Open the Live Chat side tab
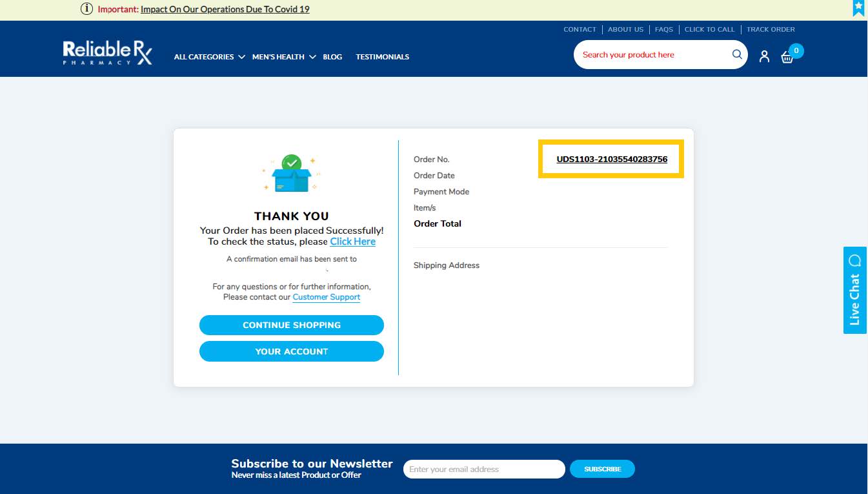 point(855,290)
